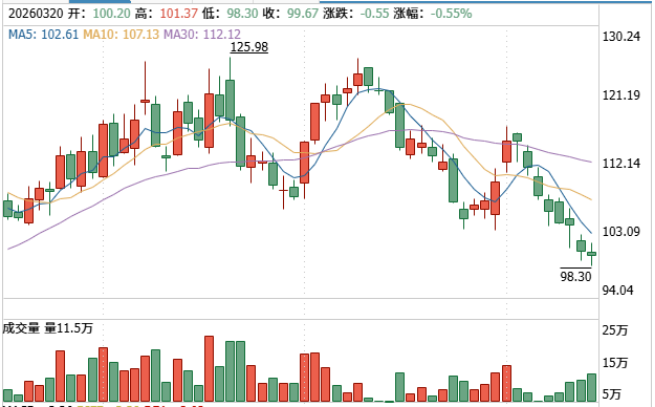Click the 103.09 price axis label
This screenshot has height=407, width=655.
pos(621,232)
